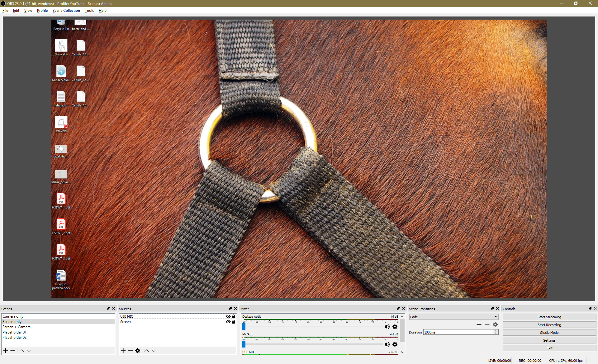Select the Placeholder 02 scene
Viewport: 598px width, 364px height.
tap(58, 338)
